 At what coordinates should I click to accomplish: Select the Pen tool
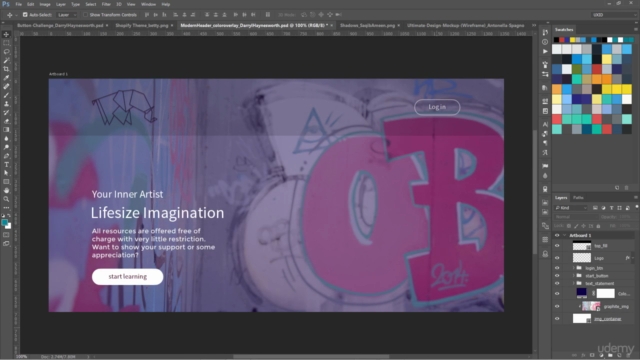tap(6, 156)
